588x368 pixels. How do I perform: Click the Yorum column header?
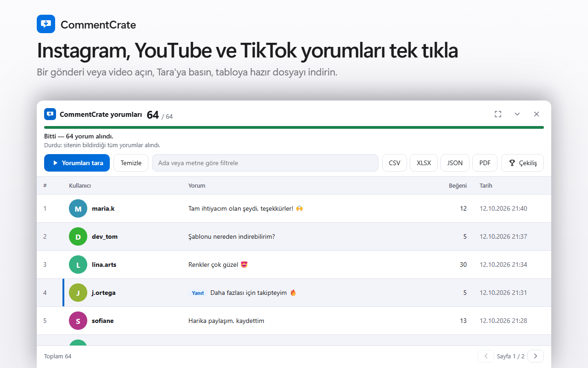pos(197,185)
